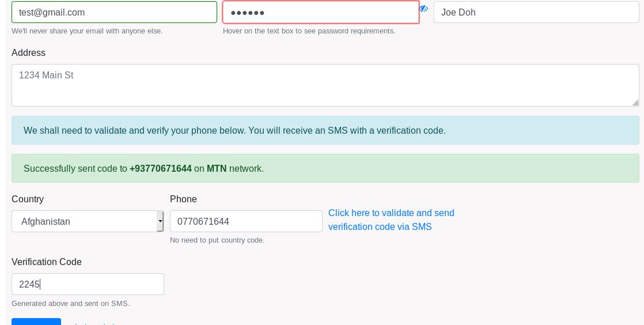Grab the Address box resize handle
Image resolution: width=644 pixels, height=325 pixels.
point(635,103)
